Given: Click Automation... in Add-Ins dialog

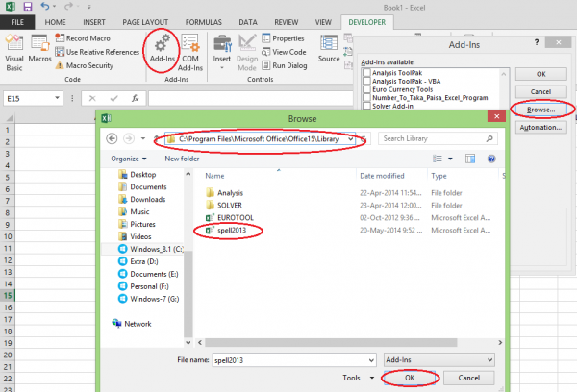Looking at the screenshot, I should click(x=540, y=127).
